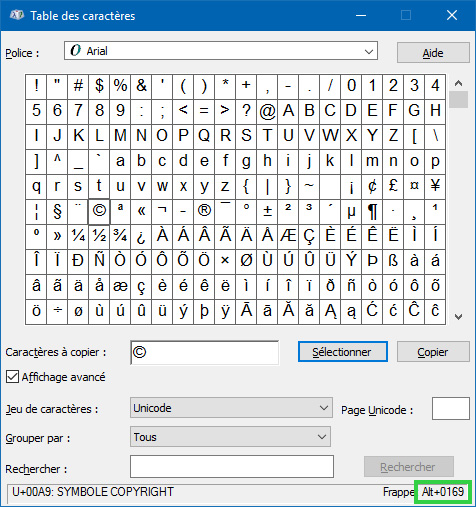Click the Page Unicode input box

[451, 408]
